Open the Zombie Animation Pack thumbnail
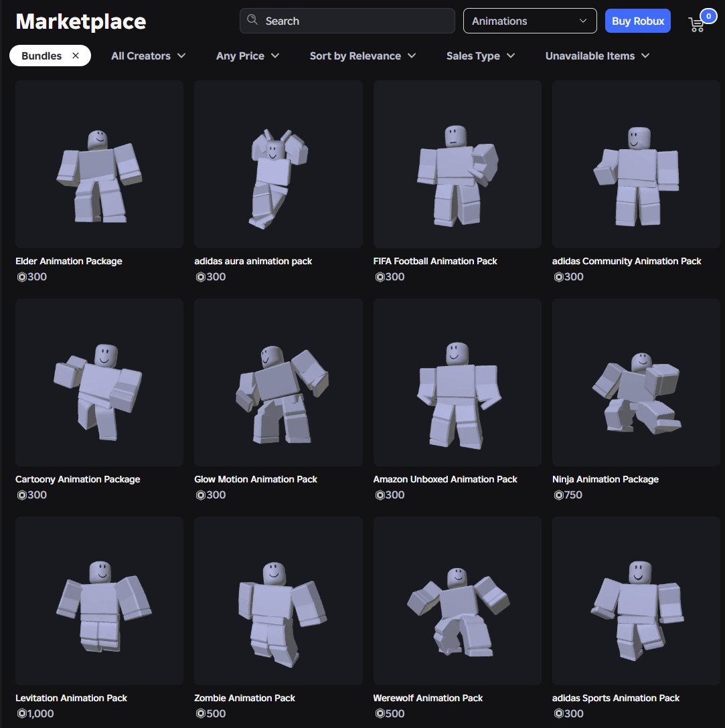Screen dimensions: 725x728 [x=278, y=601]
